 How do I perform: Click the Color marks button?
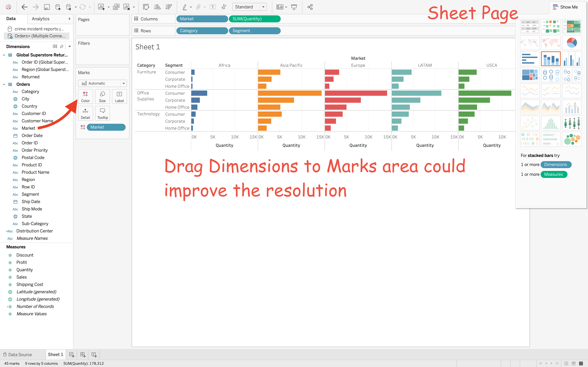[85, 97]
